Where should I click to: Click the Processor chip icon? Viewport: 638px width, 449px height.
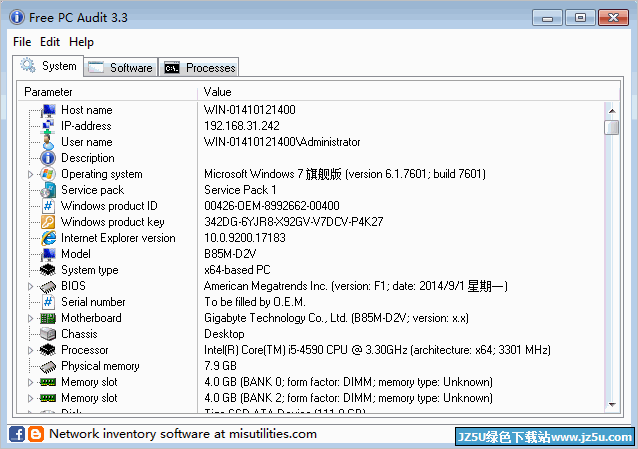(x=48, y=350)
